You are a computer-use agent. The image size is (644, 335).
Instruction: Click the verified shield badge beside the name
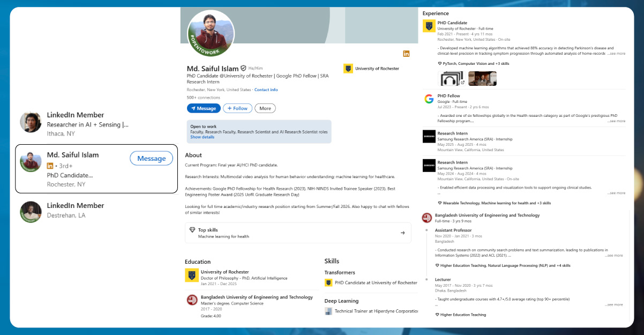[x=243, y=69]
